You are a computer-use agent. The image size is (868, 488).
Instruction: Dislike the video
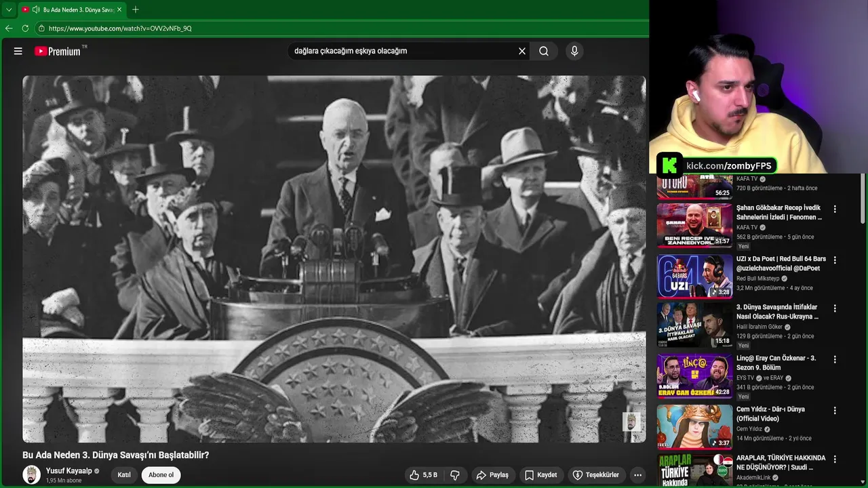click(455, 475)
